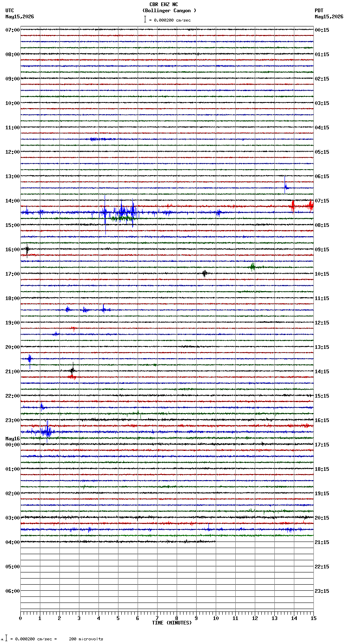The image size is (346, 644).
Task: Select the 11:00 UTC time label
Action: (x=13, y=128)
